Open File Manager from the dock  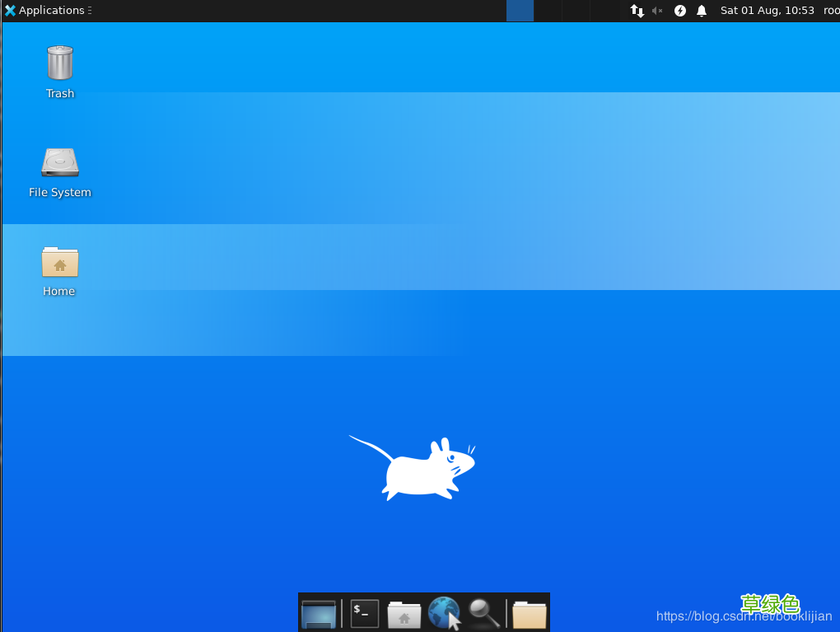pyautogui.click(x=404, y=614)
